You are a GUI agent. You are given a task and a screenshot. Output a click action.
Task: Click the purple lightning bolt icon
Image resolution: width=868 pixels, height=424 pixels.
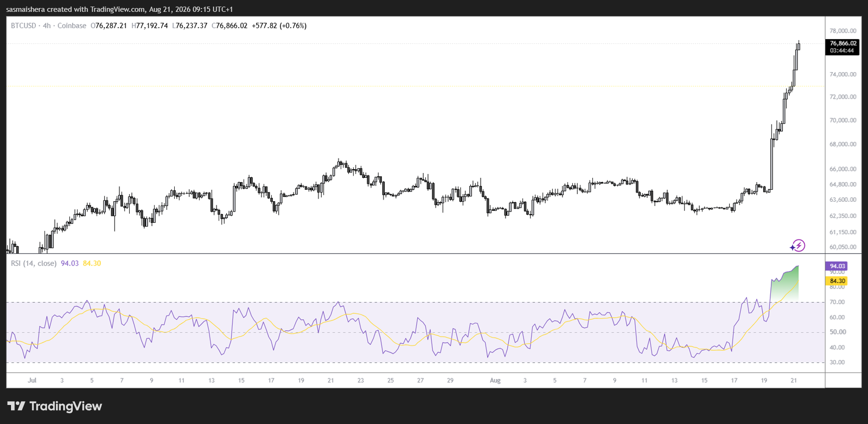(797, 246)
